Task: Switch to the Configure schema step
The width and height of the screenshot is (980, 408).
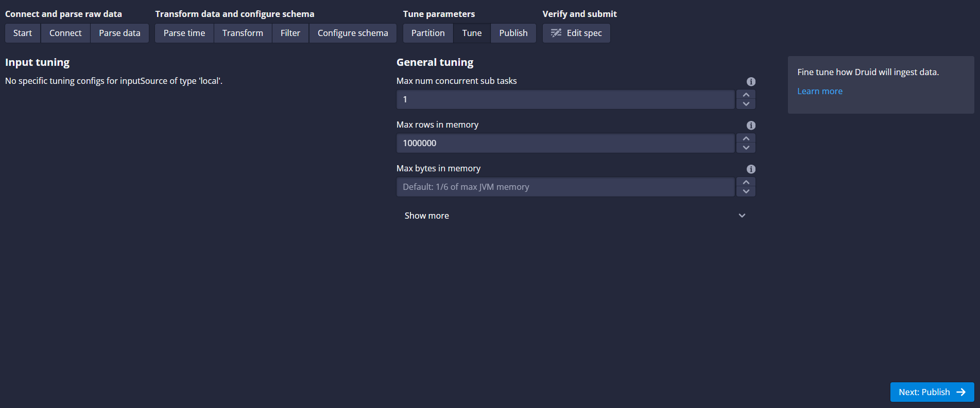Action: 353,33
